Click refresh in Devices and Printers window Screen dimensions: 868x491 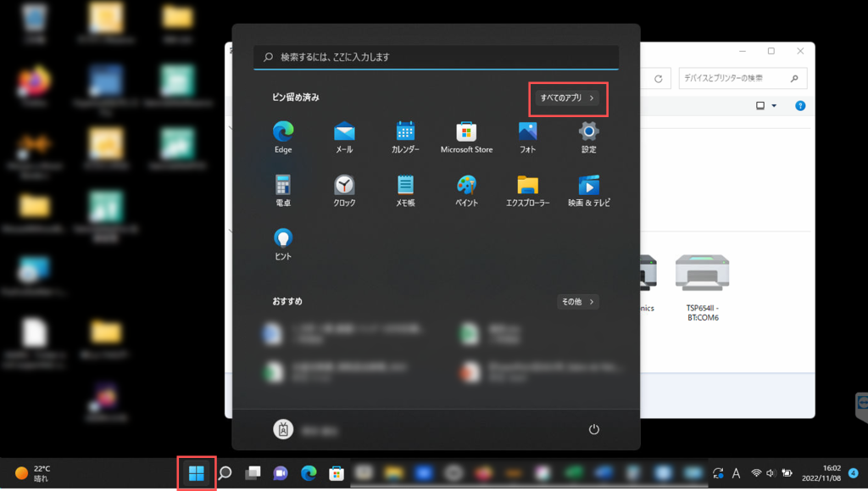point(658,79)
